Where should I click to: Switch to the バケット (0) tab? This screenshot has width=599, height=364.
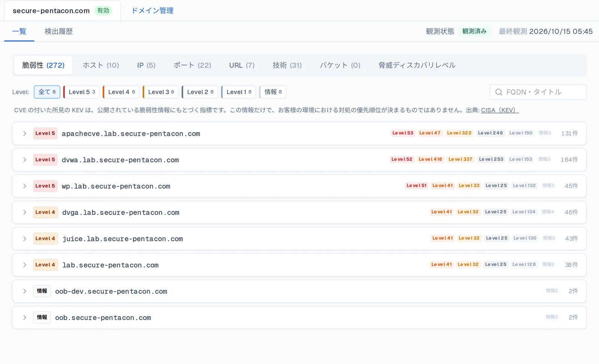click(340, 65)
